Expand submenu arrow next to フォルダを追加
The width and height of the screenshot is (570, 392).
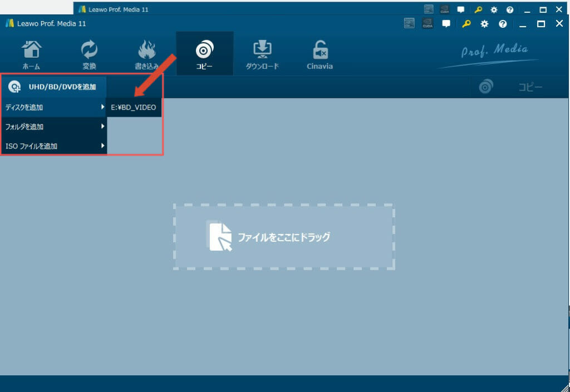pos(102,126)
